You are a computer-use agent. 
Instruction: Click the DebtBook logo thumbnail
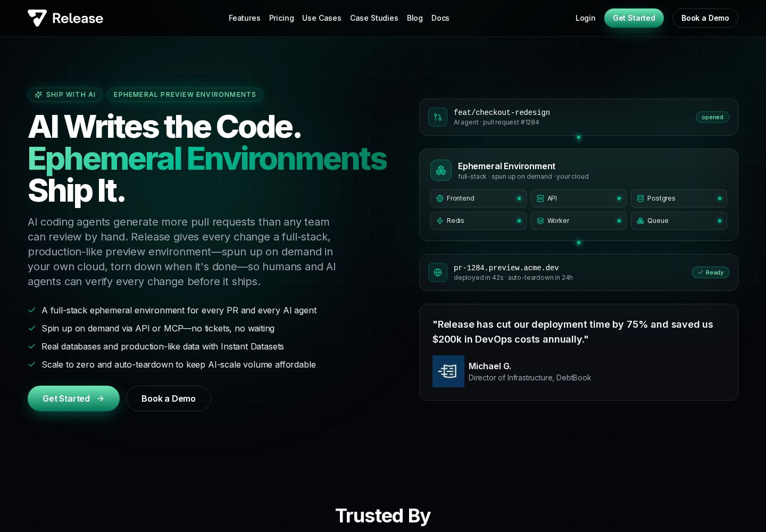pyautogui.click(x=448, y=371)
